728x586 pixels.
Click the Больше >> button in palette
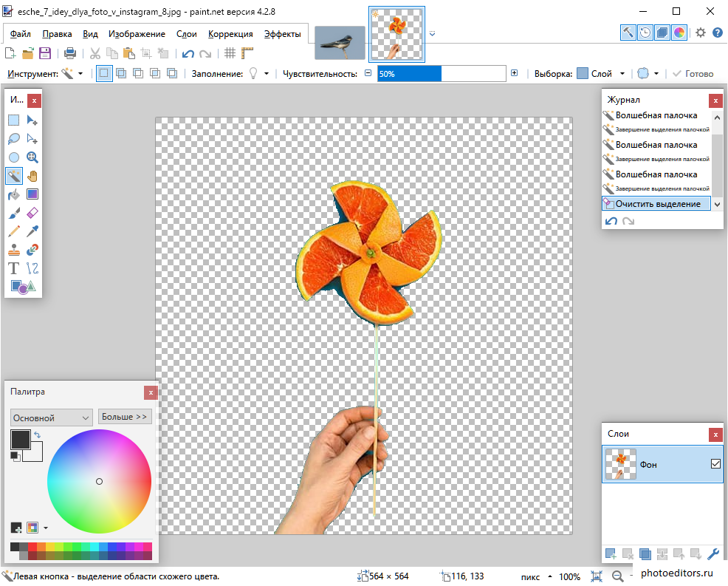pyautogui.click(x=125, y=417)
